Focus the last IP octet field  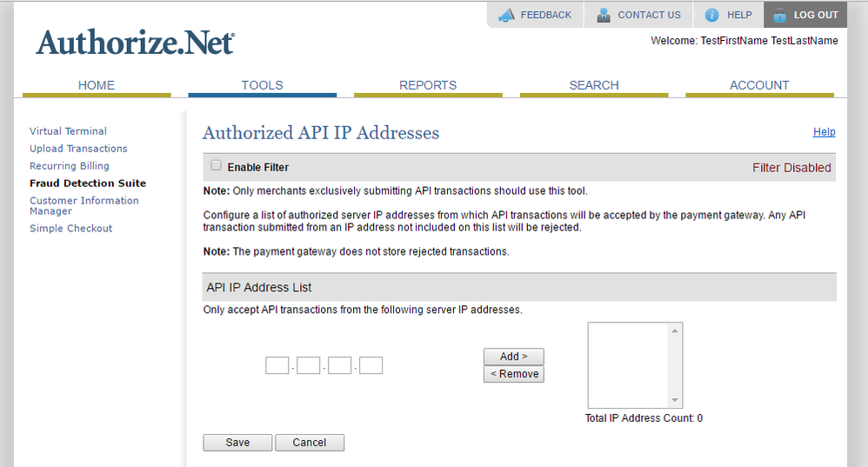click(x=371, y=365)
